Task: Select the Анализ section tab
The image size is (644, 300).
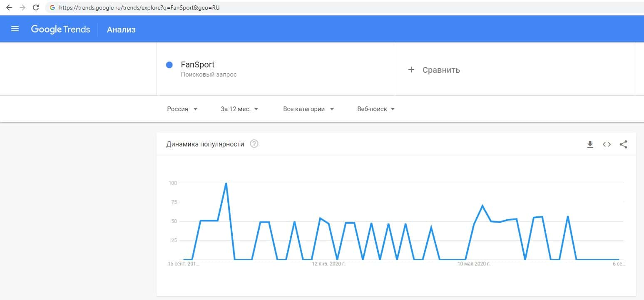Action: [121, 30]
